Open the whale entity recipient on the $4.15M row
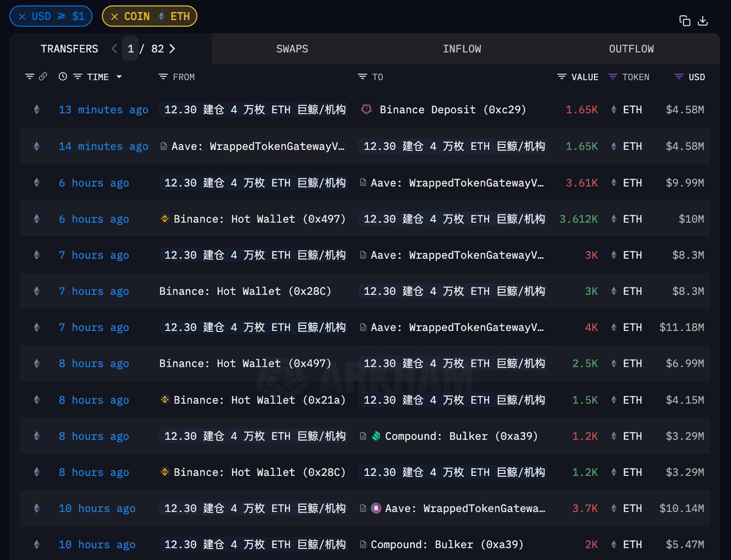 coord(453,400)
